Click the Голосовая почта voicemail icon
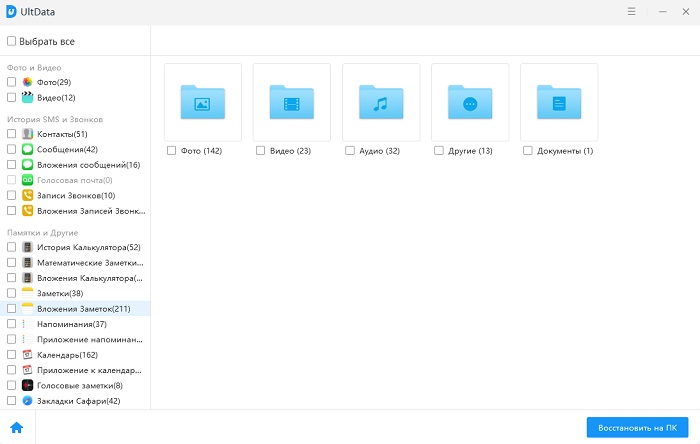Image resolution: width=700 pixels, height=444 pixels. click(x=28, y=180)
